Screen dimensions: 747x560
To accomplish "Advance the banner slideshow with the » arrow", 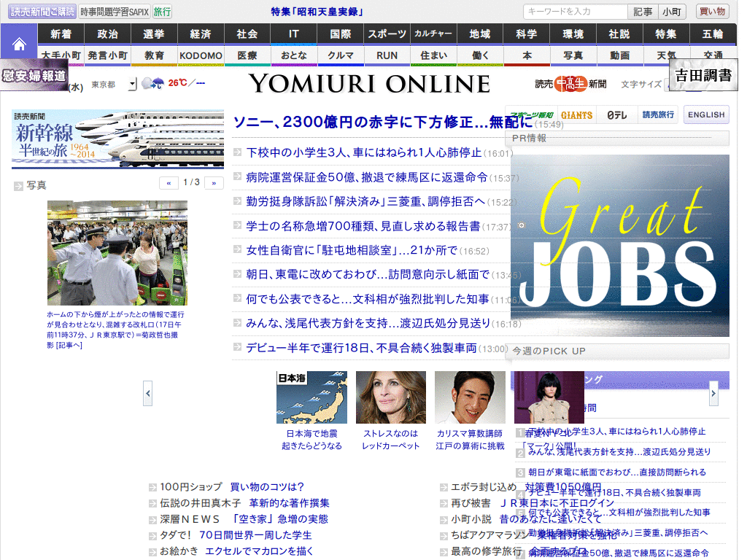I will click(x=213, y=182).
